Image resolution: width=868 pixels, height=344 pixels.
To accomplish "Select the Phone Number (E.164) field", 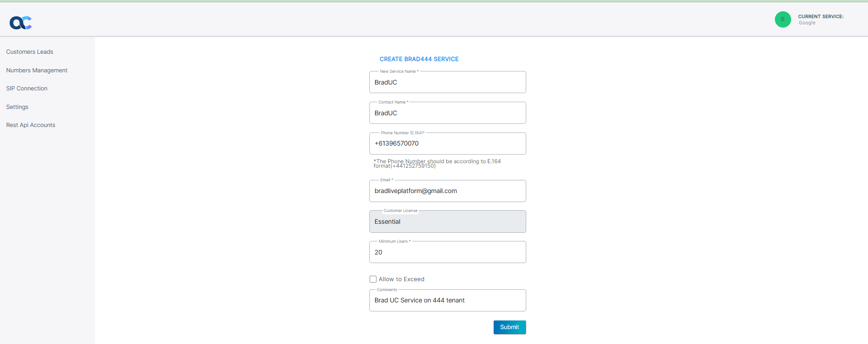I will click(447, 144).
